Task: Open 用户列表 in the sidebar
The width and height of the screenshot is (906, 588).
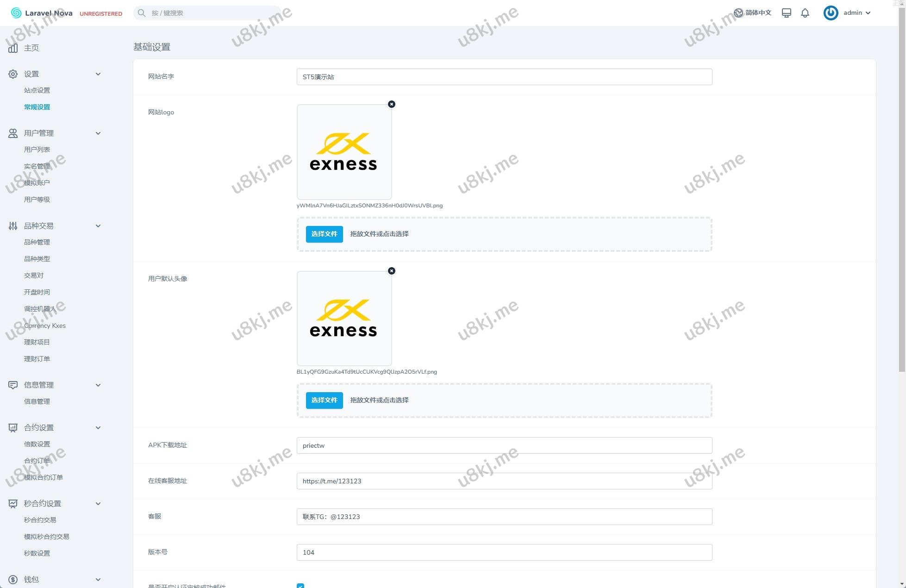Action: coord(37,150)
